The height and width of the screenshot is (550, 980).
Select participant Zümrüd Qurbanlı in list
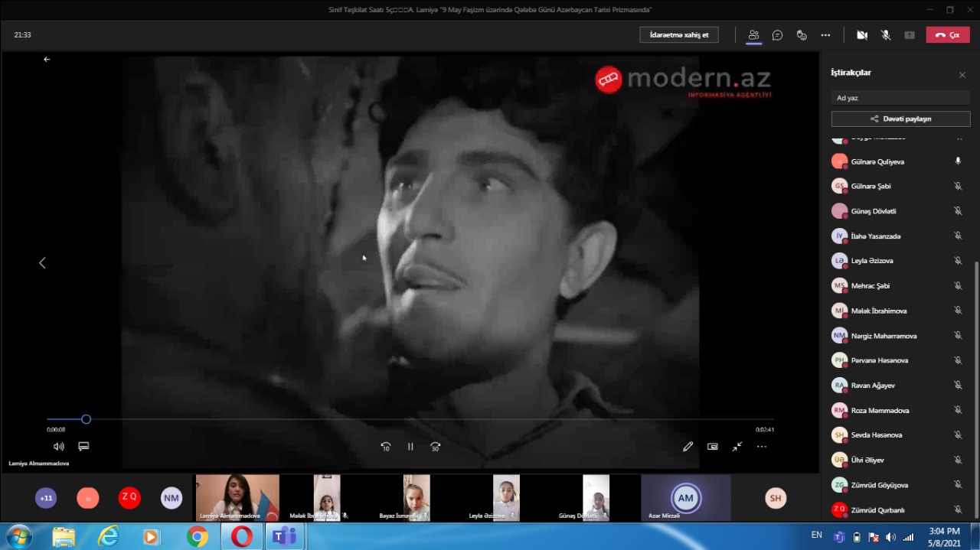coord(897,509)
